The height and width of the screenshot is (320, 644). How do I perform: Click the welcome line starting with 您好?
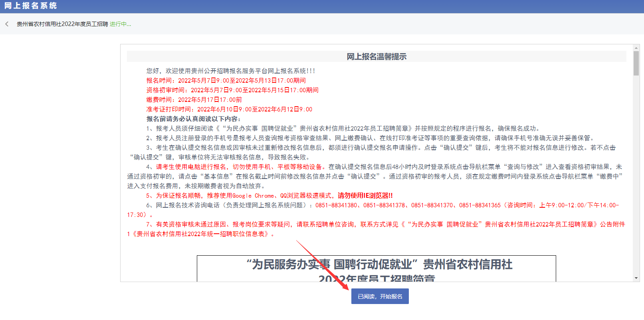231,71
